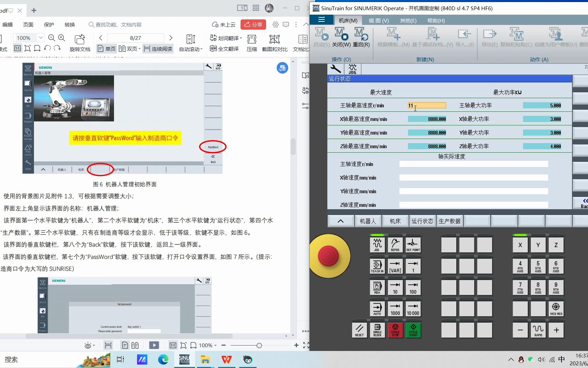Click the green CYCLE START key
Image resolution: width=588 pixels, height=368 pixels.
pos(413,330)
